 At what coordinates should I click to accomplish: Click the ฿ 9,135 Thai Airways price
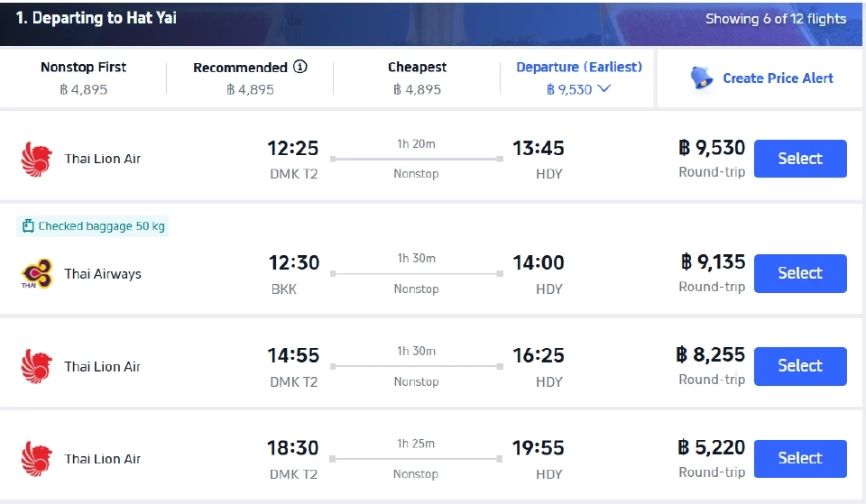[713, 262]
